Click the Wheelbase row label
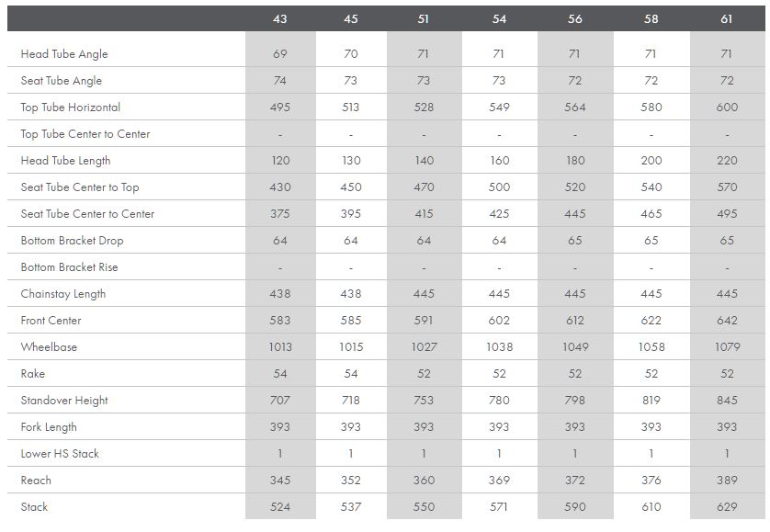This screenshot has height=532, width=770. pyautogui.click(x=50, y=347)
